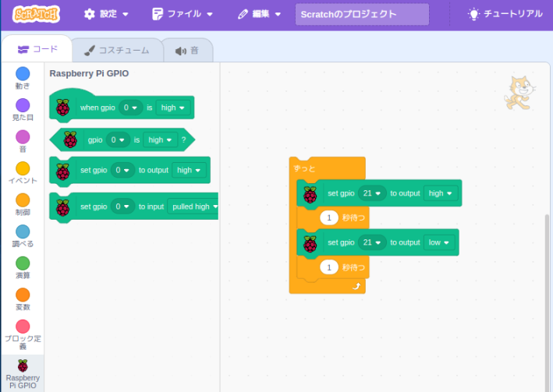Switch to the コード tab
553x392 pixels.
click(37, 49)
